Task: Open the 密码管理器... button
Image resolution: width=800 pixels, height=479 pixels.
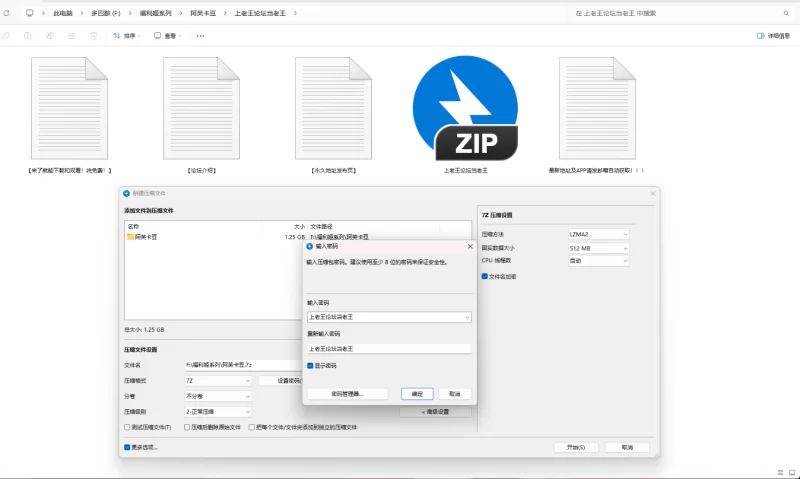Action: [347, 394]
